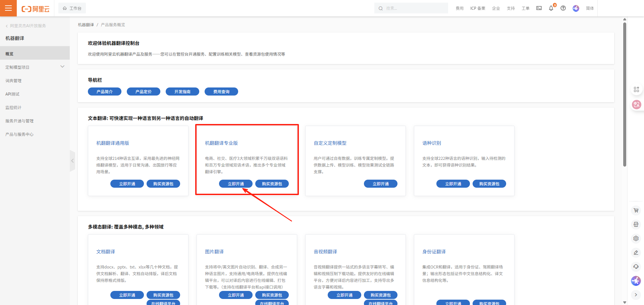This screenshot has width=644, height=305.
Task: Click the customer service headset icon
Action: pyautogui.click(x=636, y=266)
